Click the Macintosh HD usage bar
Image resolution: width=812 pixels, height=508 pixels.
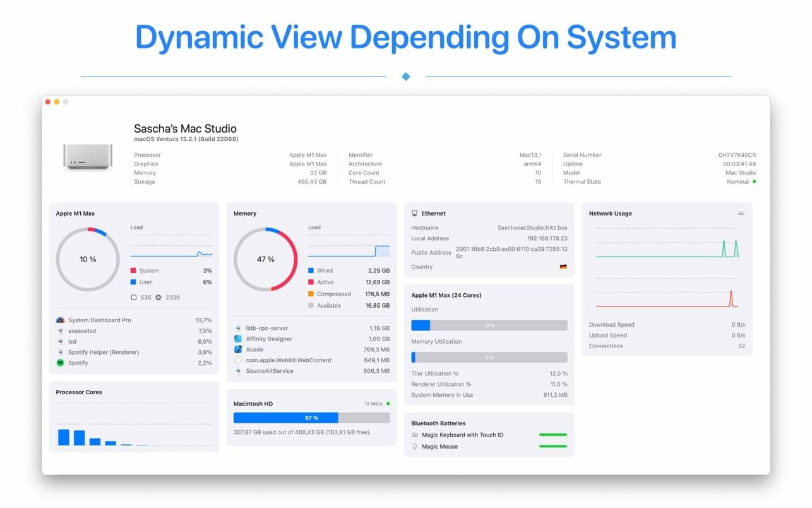pos(311,418)
